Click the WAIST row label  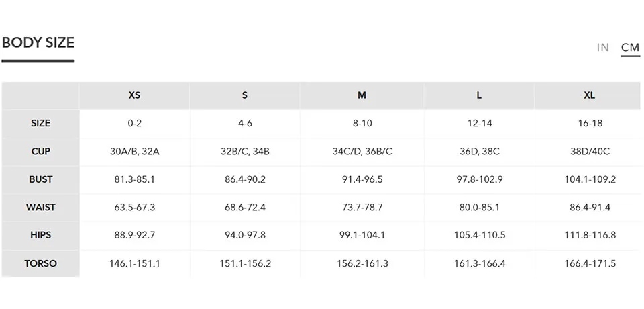click(41, 208)
